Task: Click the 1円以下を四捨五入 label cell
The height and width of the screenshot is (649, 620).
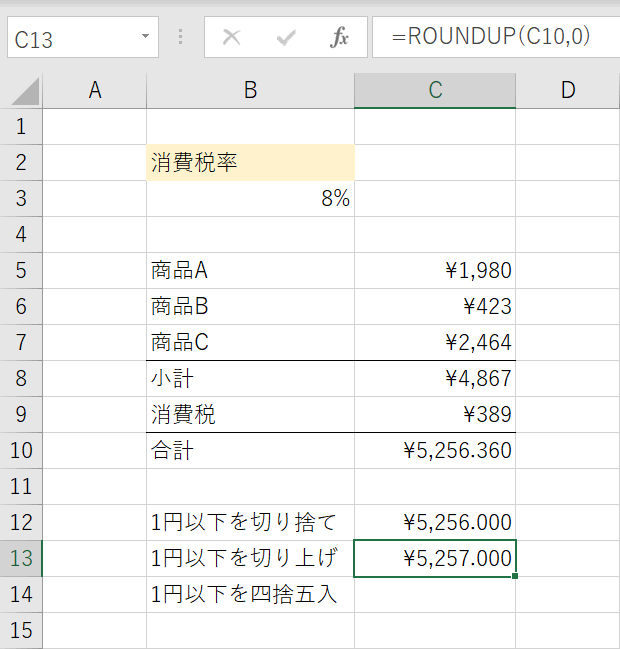Action: [x=250, y=595]
